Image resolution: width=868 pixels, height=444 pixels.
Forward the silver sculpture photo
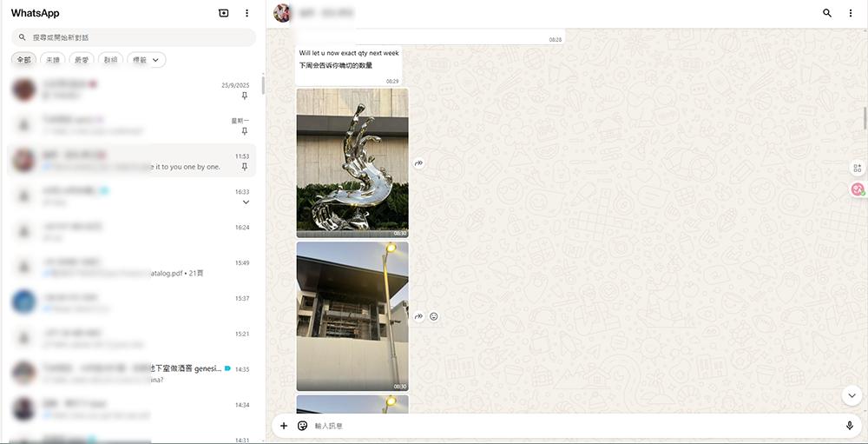[418, 163]
